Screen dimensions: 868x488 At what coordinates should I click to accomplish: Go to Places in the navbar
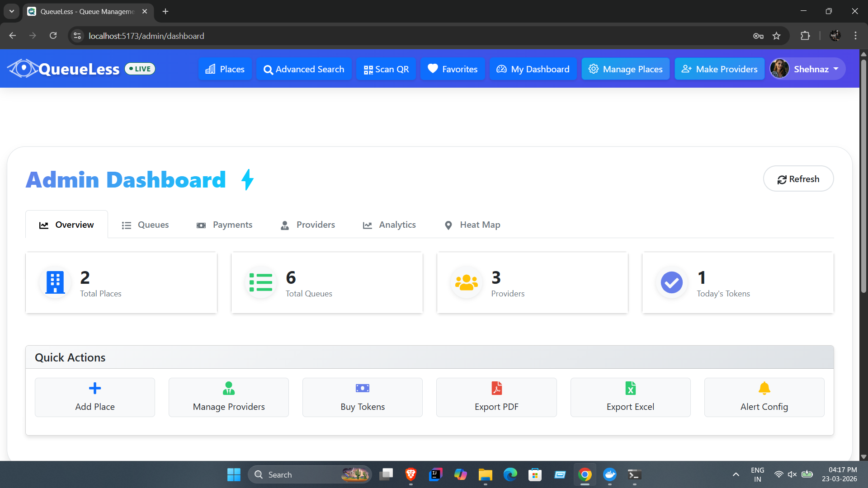pyautogui.click(x=225, y=69)
